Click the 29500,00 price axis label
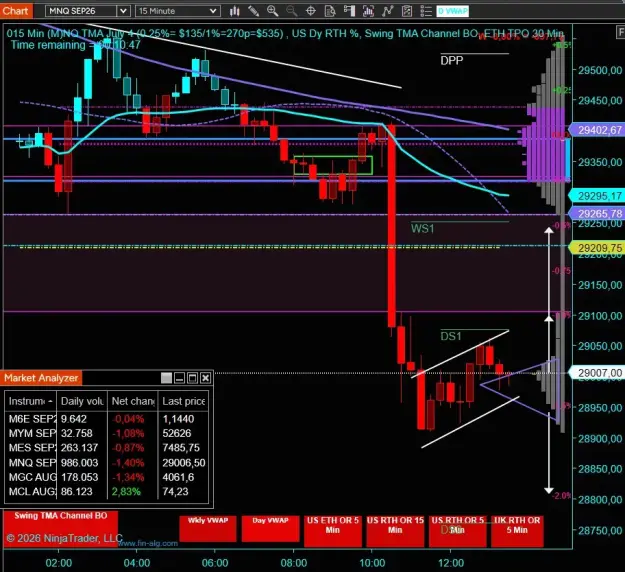 point(600,71)
